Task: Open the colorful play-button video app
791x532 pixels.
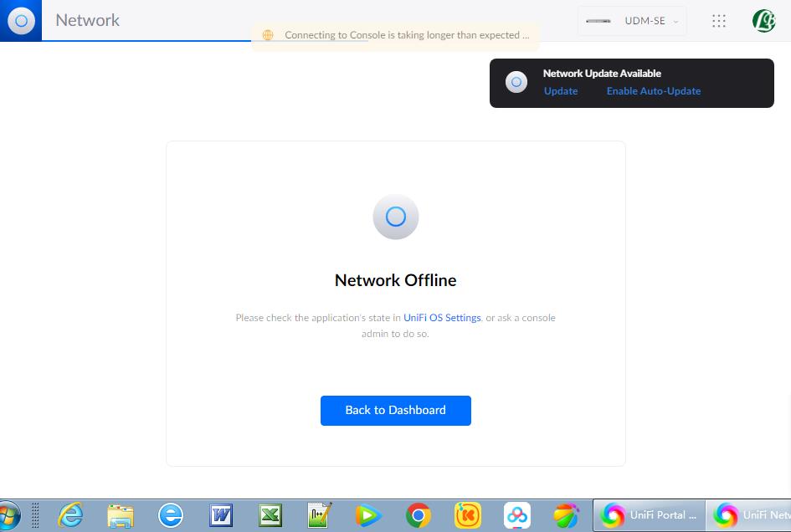Action: [369, 516]
